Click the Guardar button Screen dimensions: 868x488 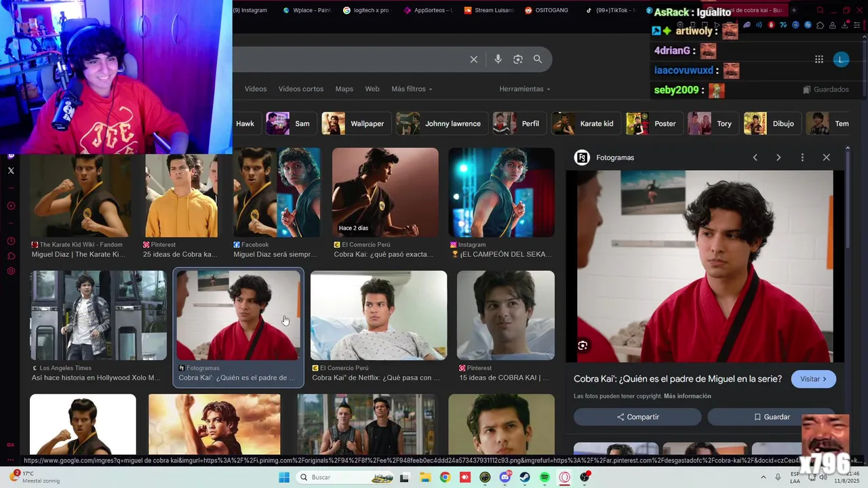point(772,417)
